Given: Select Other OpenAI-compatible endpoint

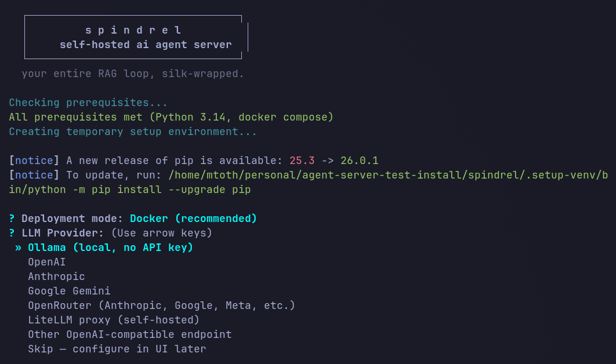Looking at the screenshot, I should [x=130, y=334].
